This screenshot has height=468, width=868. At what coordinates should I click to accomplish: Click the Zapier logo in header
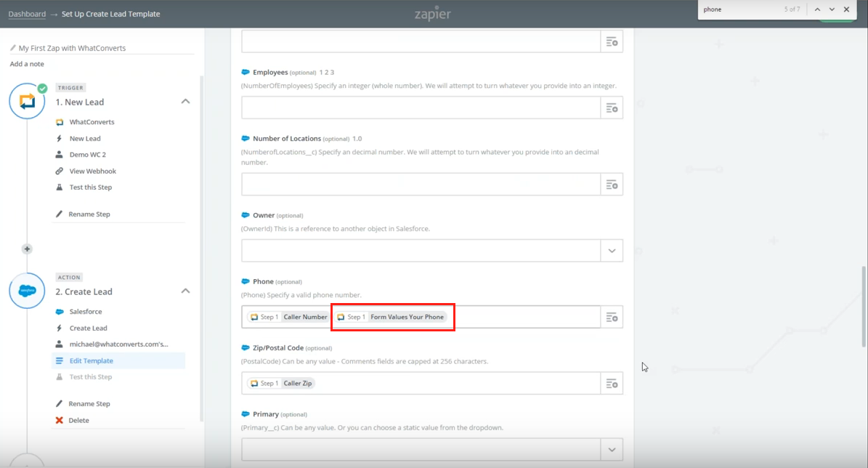tap(433, 14)
